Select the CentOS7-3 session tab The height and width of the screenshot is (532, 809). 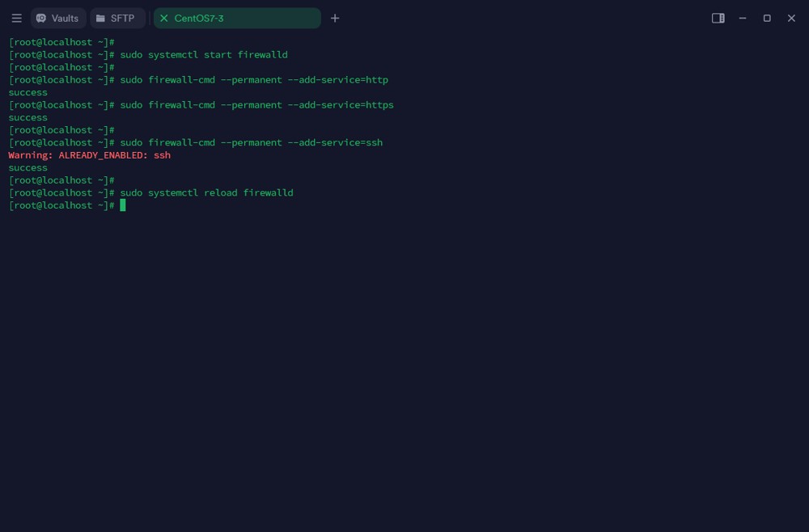tap(237, 18)
